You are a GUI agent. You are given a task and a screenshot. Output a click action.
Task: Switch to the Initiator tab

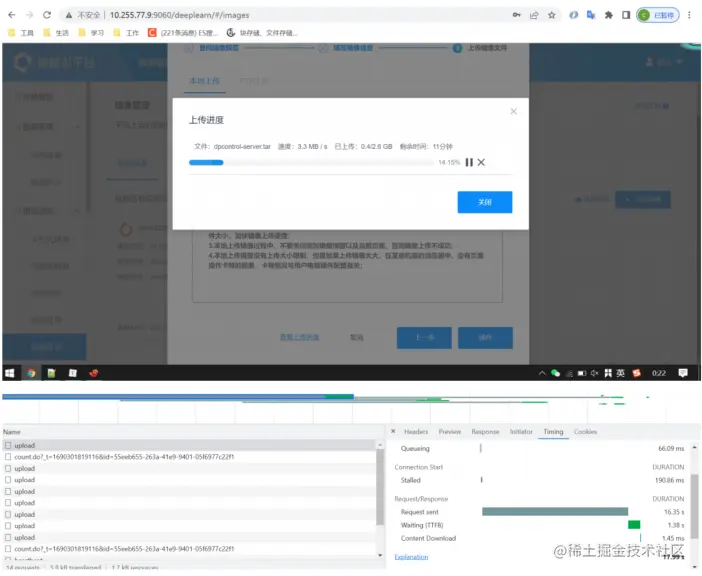click(x=521, y=431)
